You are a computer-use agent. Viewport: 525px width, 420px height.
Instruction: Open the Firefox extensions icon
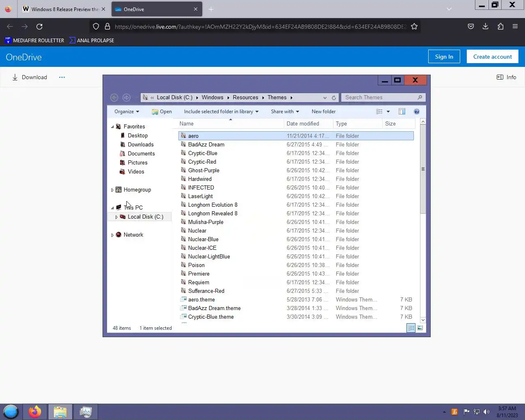pos(500,27)
